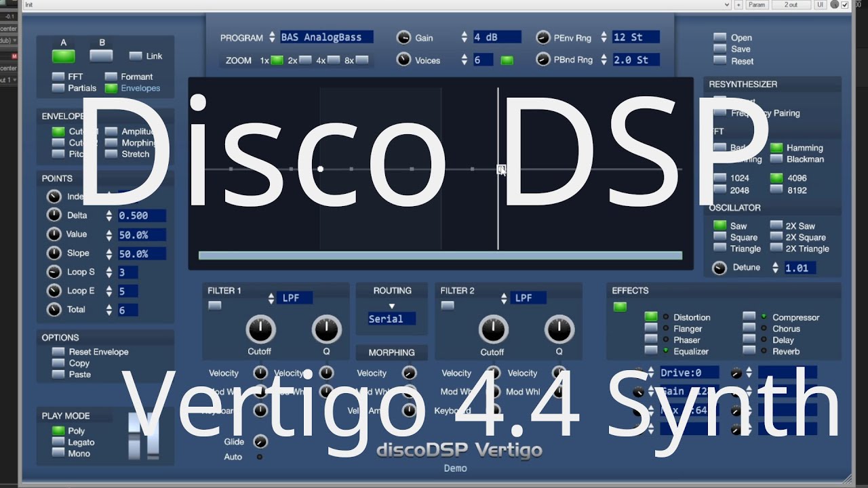Viewport: 868px width, 488px height.
Task: Toggle green button beside Voices value
Action: click(507, 60)
